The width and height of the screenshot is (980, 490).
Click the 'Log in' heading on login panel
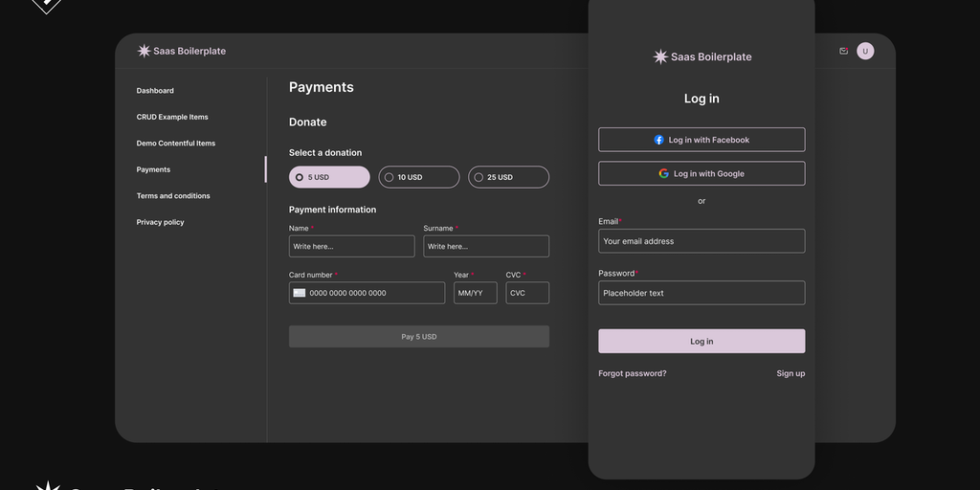pyautogui.click(x=702, y=99)
